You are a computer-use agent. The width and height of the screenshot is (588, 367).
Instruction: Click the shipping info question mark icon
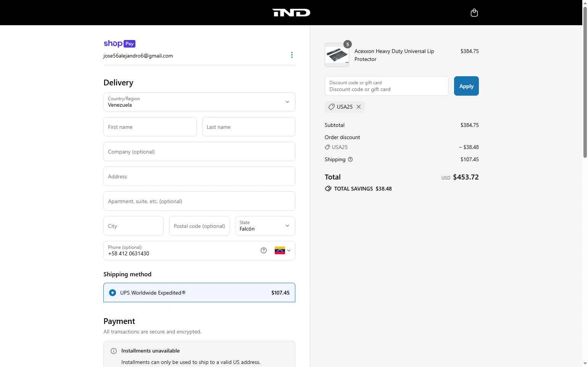[x=350, y=159]
